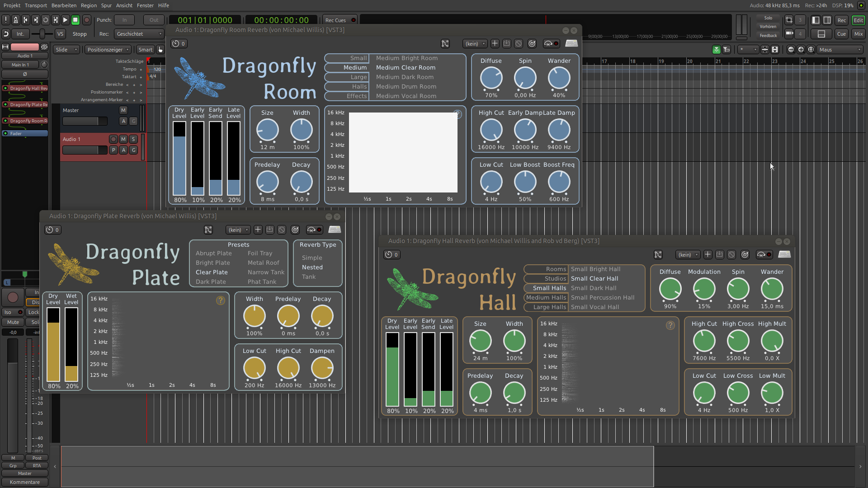Click the green stop transport button

pyautogui.click(x=75, y=20)
